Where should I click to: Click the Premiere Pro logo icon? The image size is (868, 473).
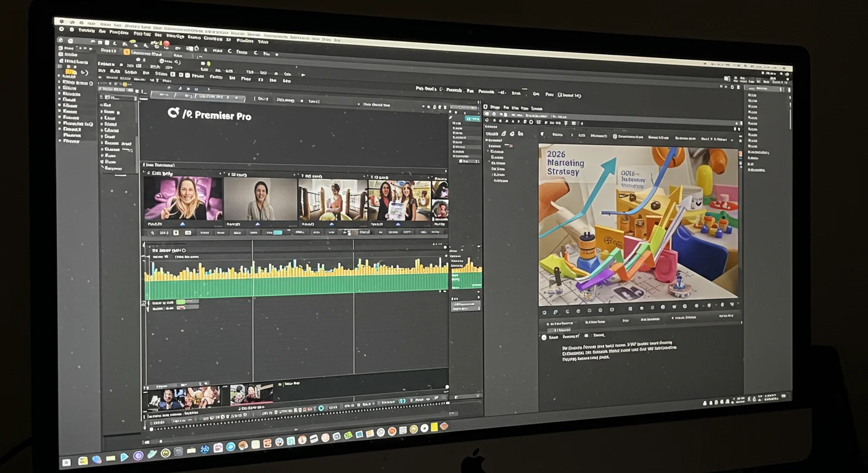coord(173,112)
